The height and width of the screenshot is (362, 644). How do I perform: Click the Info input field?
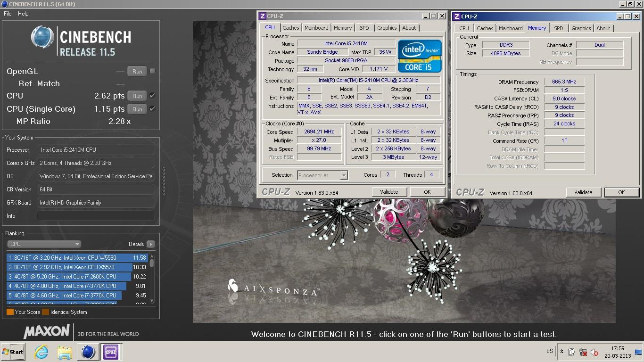(96, 216)
